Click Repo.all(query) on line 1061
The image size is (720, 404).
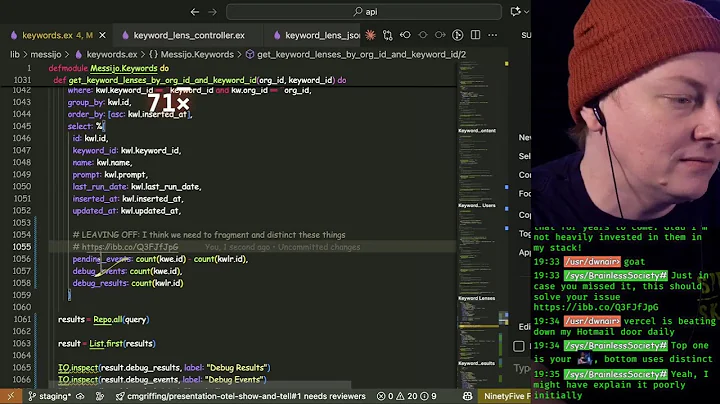121,320
